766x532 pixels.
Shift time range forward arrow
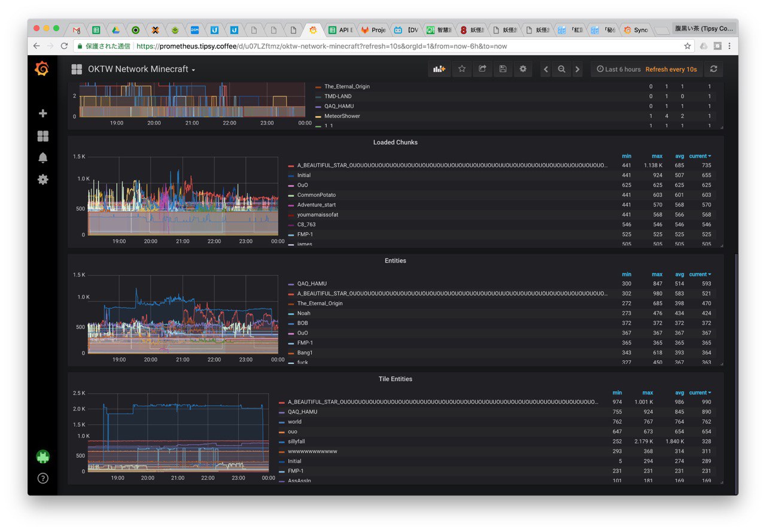(x=577, y=69)
